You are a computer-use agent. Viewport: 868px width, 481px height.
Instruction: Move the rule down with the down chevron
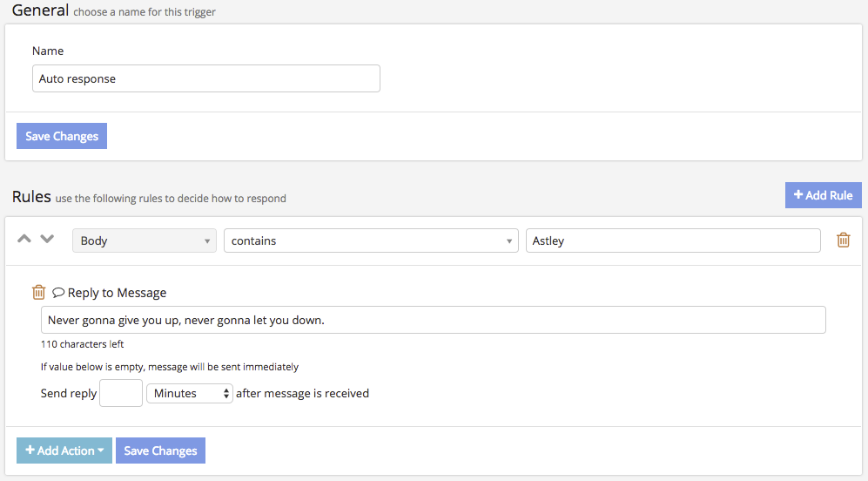pos(47,240)
